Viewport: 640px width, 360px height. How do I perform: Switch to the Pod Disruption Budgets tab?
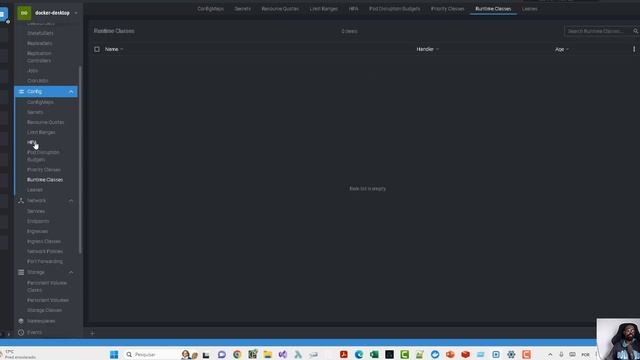394,9
